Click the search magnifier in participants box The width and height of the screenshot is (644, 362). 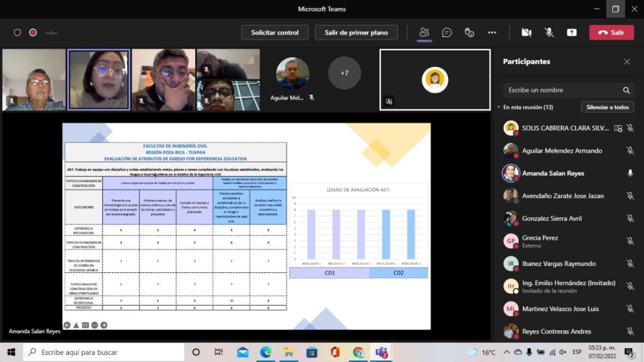pos(626,90)
